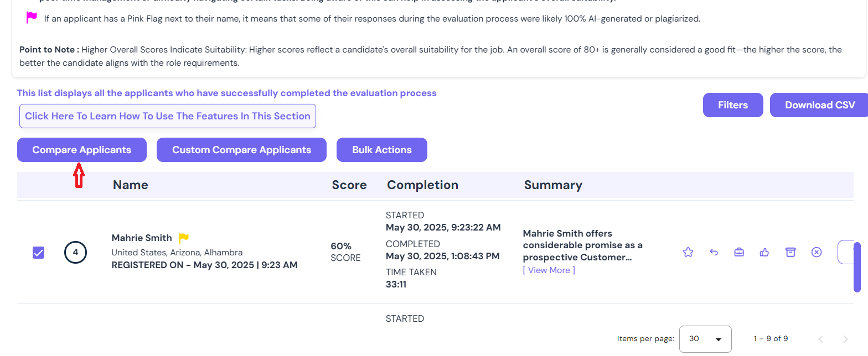
Task: Click the reply arrow icon for Mahrie Smith
Action: (x=714, y=252)
